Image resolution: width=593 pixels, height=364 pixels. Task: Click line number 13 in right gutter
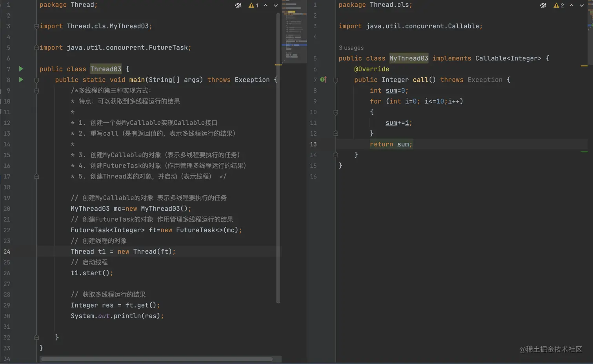313,144
